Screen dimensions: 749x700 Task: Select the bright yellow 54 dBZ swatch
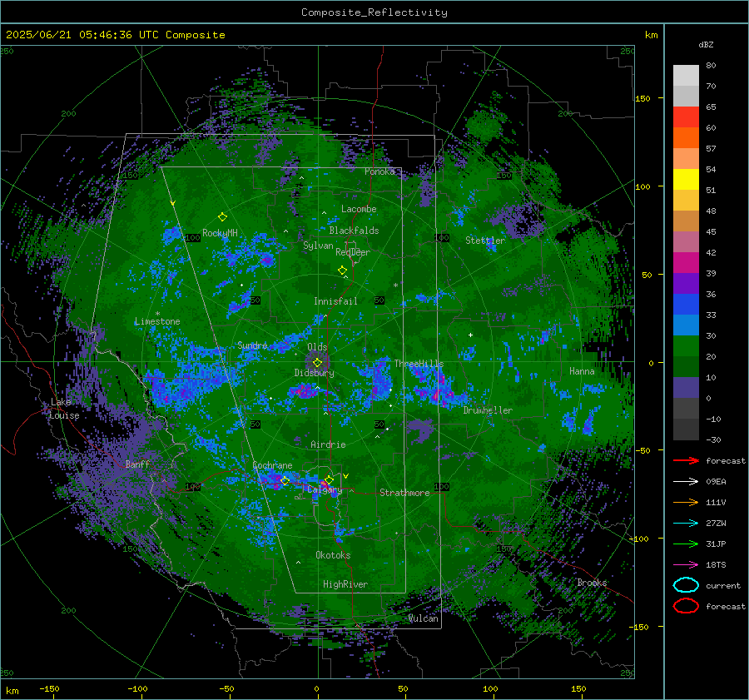pos(686,179)
